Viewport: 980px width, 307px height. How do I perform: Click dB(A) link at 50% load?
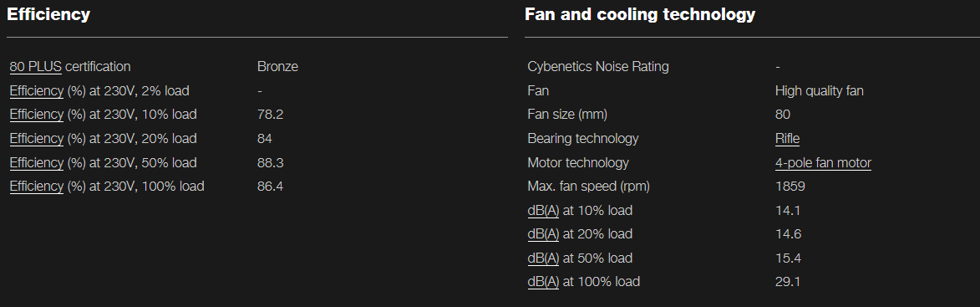tap(543, 258)
